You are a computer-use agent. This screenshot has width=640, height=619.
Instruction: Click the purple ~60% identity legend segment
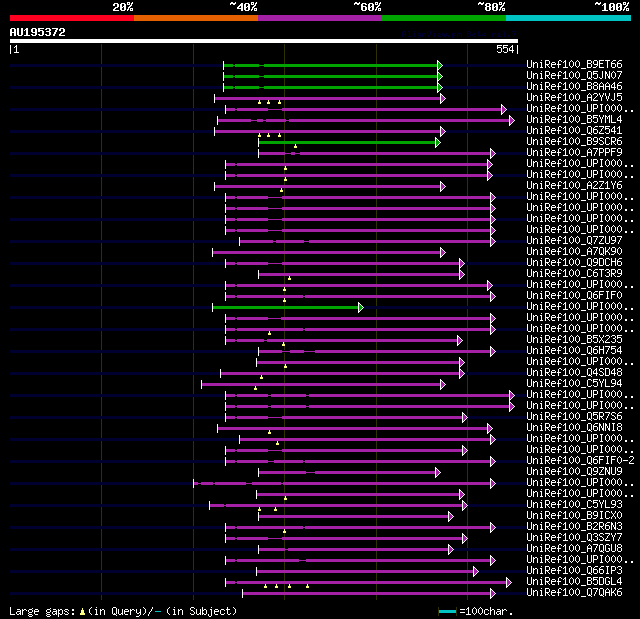click(320, 18)
